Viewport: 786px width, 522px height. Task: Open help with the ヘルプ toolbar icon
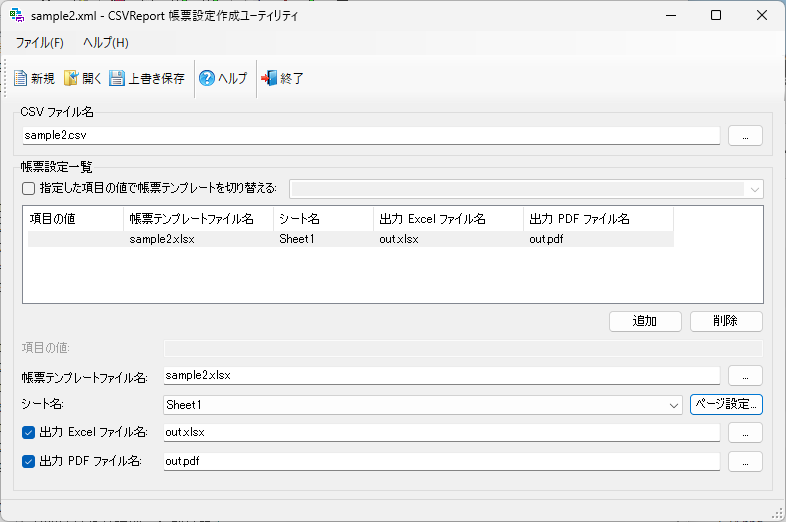pos(207,78)
